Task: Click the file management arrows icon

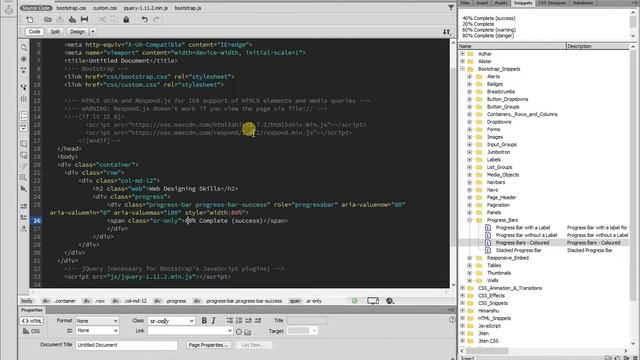Action: tap(447, 31)
